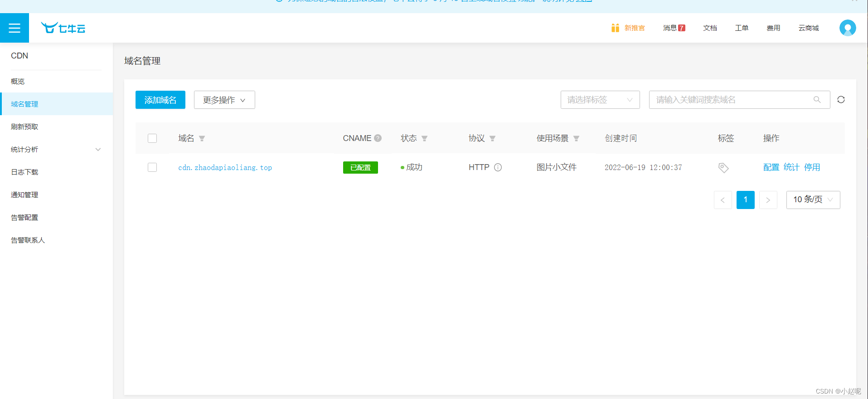Image resolution: width=868 pixels, height=399 pixels.
Task: Open the 消息 notifications with badge 7
Action: pyautogui.click(x=674, y=28)
